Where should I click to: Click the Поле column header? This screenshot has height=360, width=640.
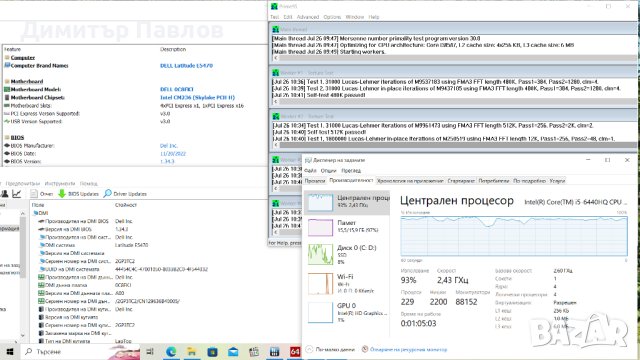click(38, 205)
